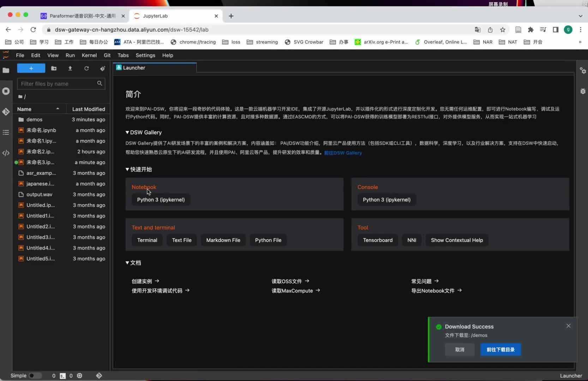Launch a Python 3 (ipykernel) notebook

[x=161, y=199]
